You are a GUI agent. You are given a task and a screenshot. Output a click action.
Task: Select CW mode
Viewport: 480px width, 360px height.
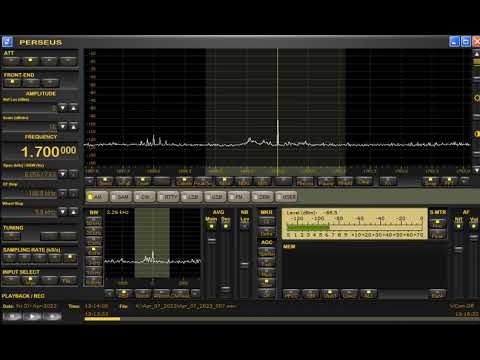pos(144,197)
